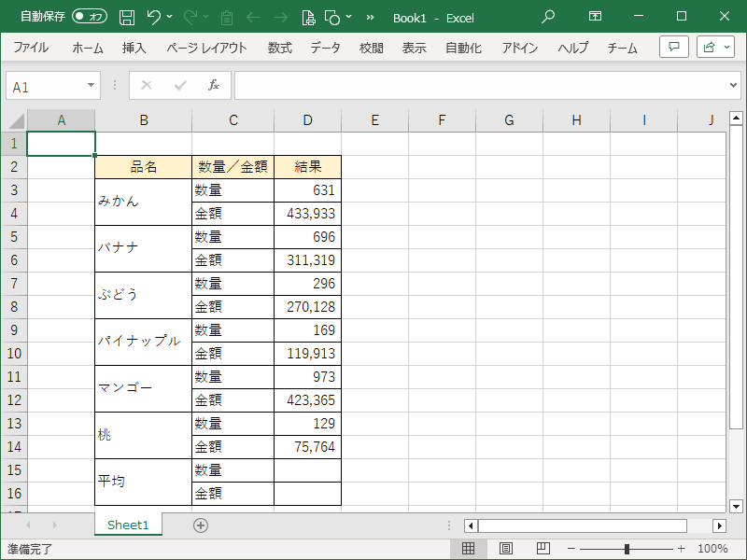Image resolution: width=747 pixels, height=560 pixels.
Task: Toggle the AutoSave switch
Action: tap(90, 17)
